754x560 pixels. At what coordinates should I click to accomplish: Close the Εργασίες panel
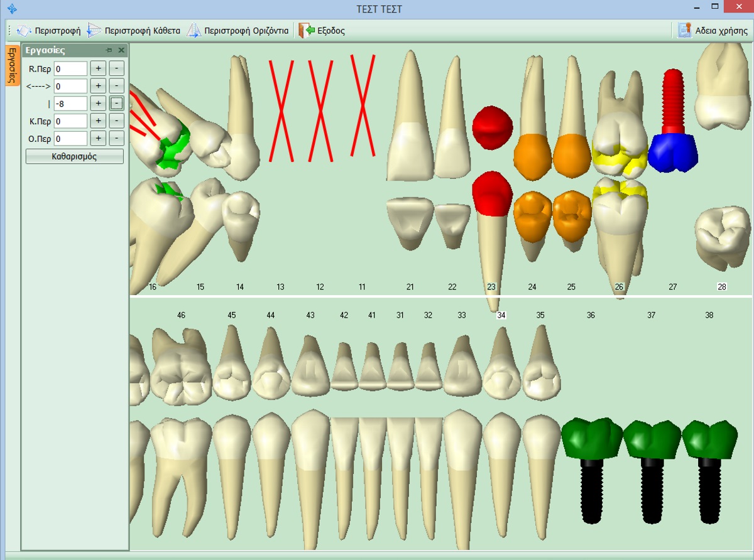tap(121, 50)
